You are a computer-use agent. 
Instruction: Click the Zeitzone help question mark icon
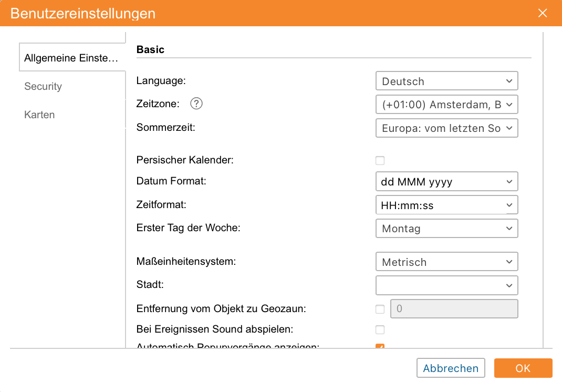(196, 104)
